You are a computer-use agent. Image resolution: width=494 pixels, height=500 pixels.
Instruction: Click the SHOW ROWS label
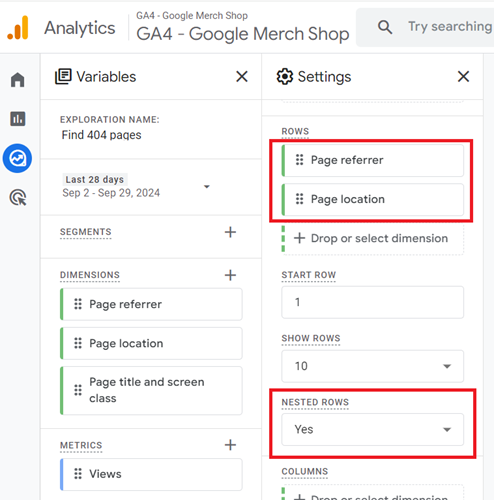tap(311, 338)
